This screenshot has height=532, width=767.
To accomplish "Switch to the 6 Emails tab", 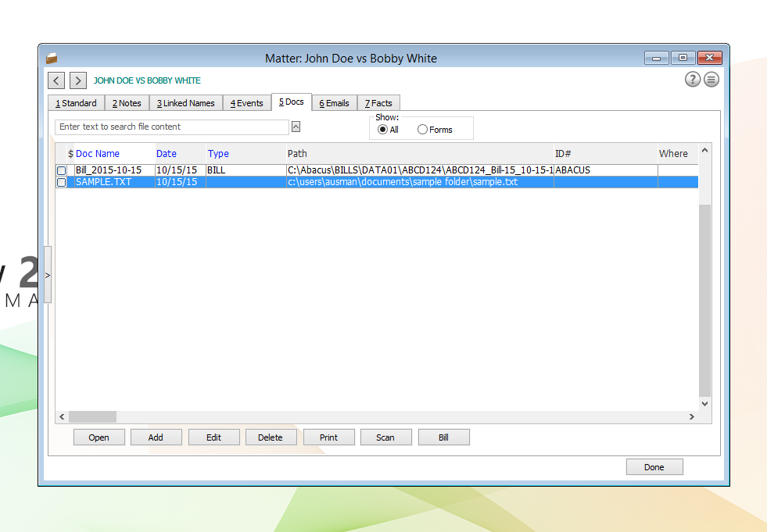I will (334, 103).
